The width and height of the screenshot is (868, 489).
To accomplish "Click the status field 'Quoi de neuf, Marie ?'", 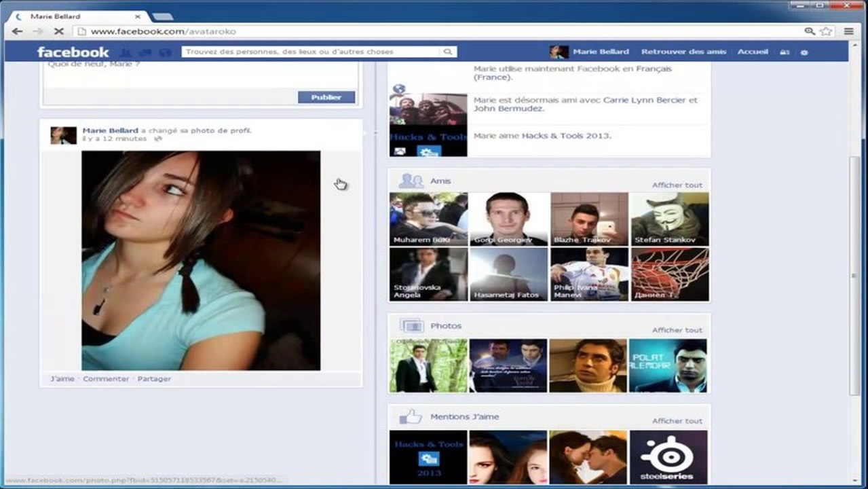I will pyautogui.click(x=200, y=75).
